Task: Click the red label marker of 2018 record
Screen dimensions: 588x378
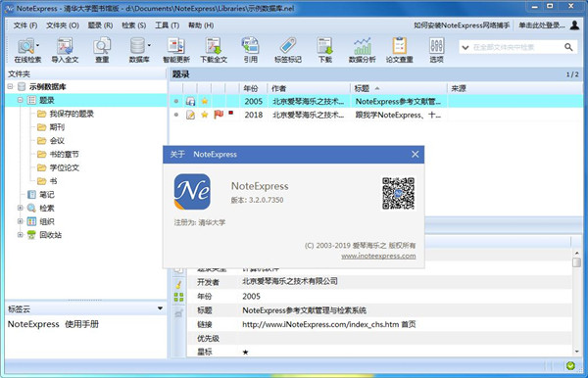Action: tap(231, 113)
